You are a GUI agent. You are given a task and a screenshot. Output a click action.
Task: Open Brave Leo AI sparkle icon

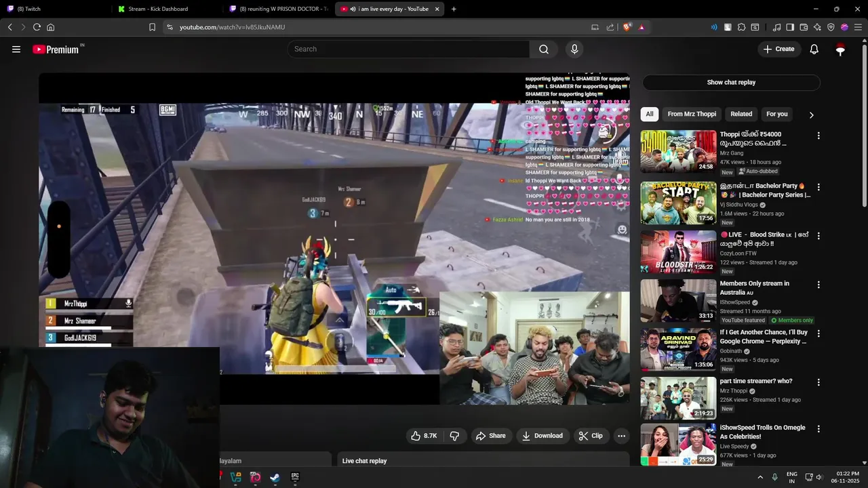click(x=817, y=27)
